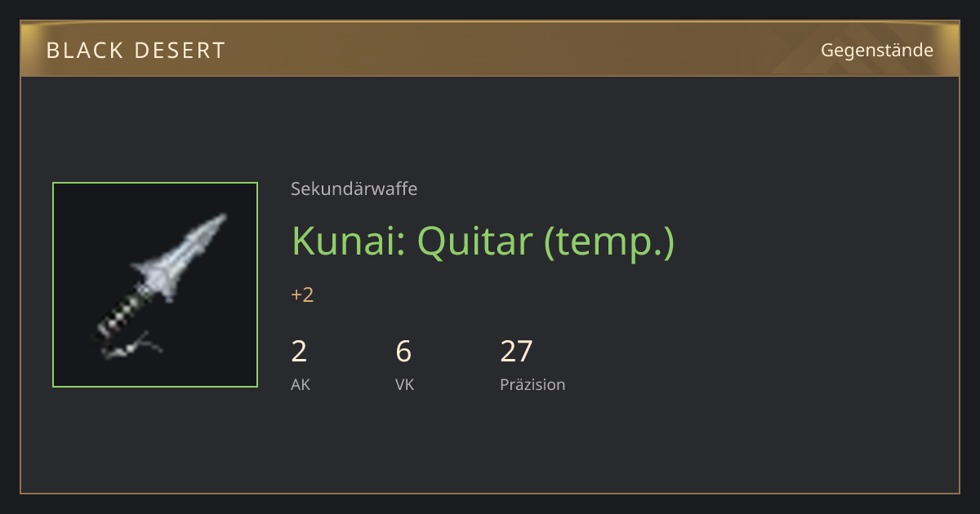This screenshot has height=514, width=980.
Task: Click the VK stat value 6
Action: [403, 352]
